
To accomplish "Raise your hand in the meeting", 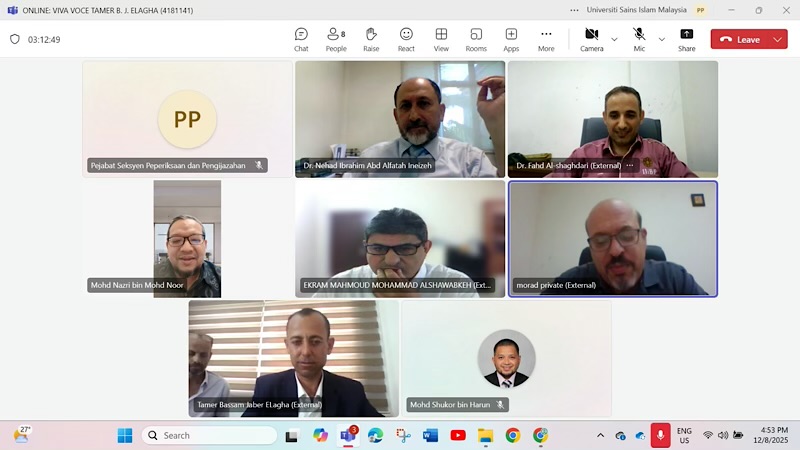I will pyautogui.click(x=371, y=39).
